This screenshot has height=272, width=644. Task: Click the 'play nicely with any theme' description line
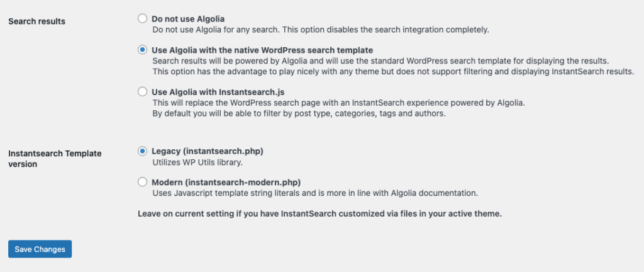point(394,71)
